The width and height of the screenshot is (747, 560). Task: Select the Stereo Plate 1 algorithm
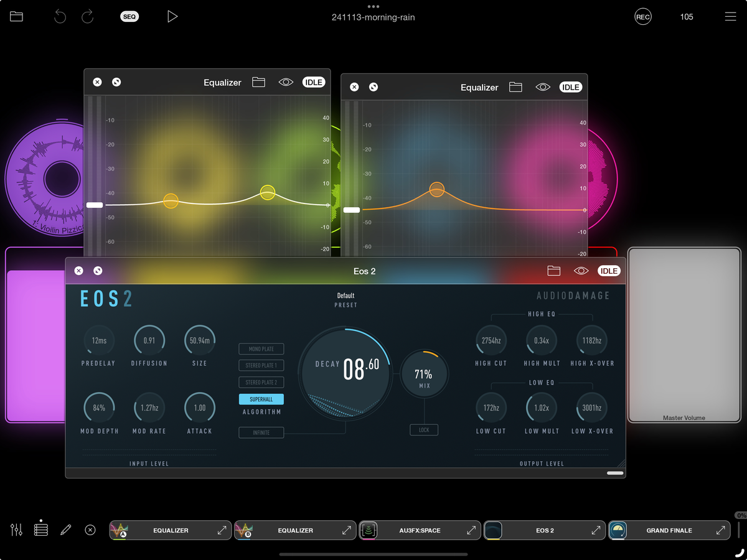tap(261, 366)
